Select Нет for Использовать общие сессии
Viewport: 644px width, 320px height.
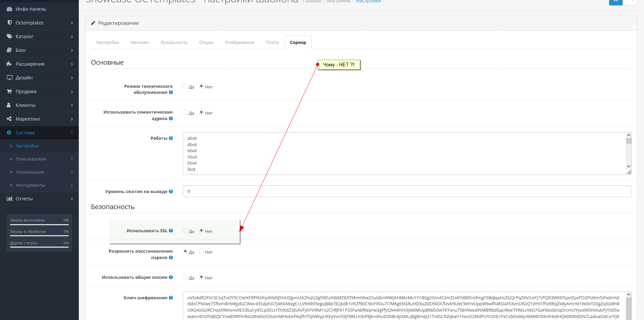coord(201,277)
